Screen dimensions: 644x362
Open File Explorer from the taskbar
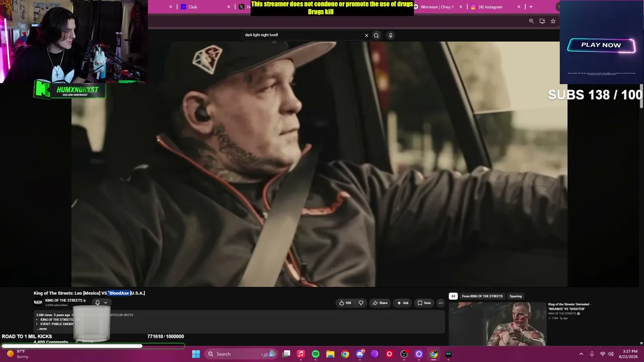pyautogui.click(x=330, y=354)
